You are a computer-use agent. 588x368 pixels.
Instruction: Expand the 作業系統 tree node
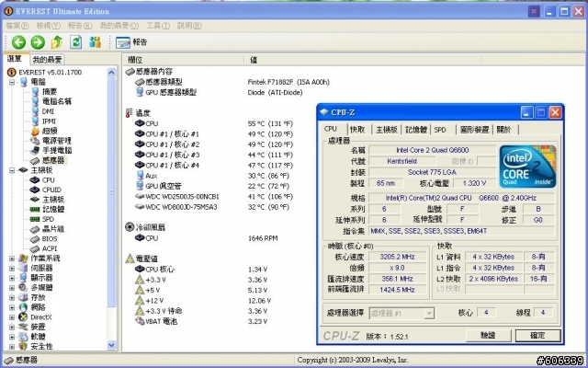click(12, 259)
